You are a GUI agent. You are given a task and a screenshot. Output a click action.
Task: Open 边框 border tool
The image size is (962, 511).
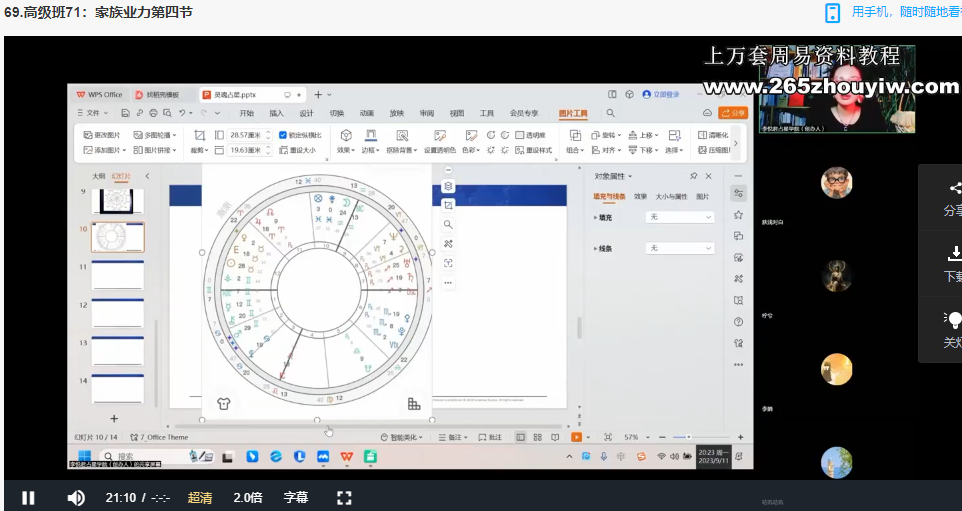click(x=370, y=142)
